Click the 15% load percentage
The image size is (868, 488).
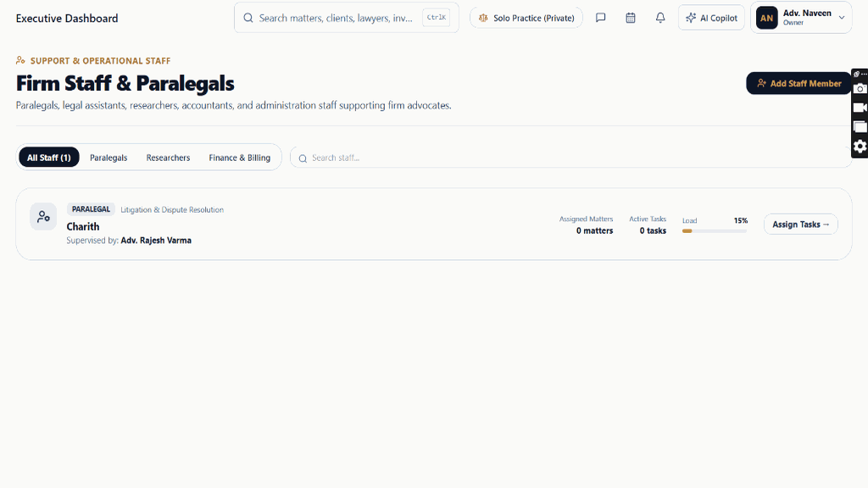tap(741, 220)
